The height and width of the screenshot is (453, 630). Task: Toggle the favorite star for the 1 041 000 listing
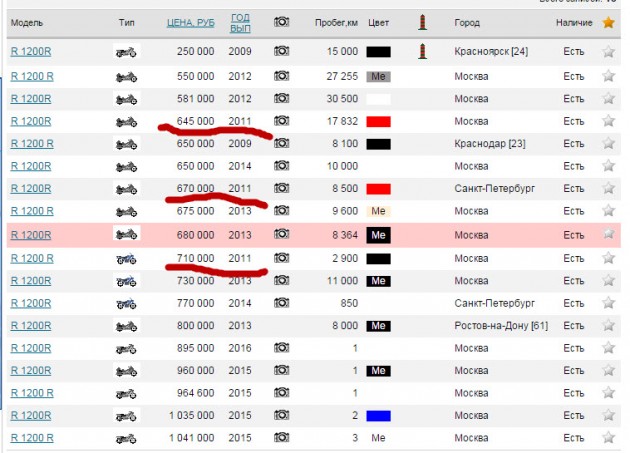click(x=608, y=438)
